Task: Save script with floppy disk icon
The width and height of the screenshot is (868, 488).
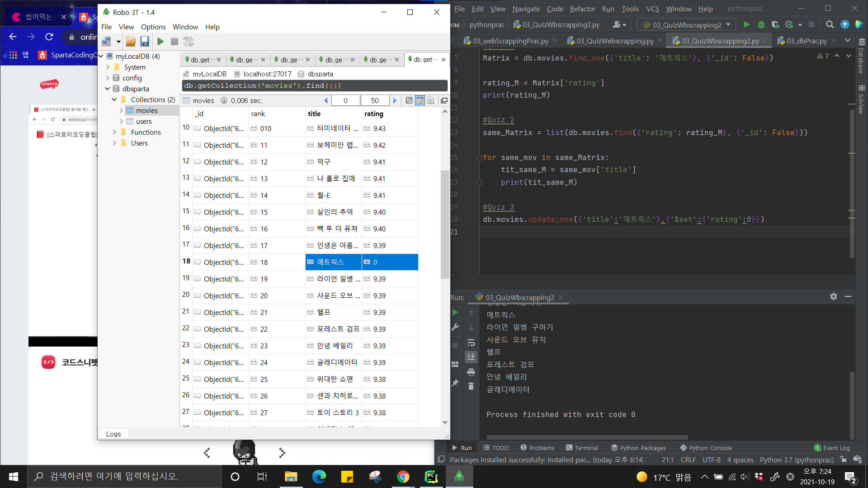Action: click(145, 42)
